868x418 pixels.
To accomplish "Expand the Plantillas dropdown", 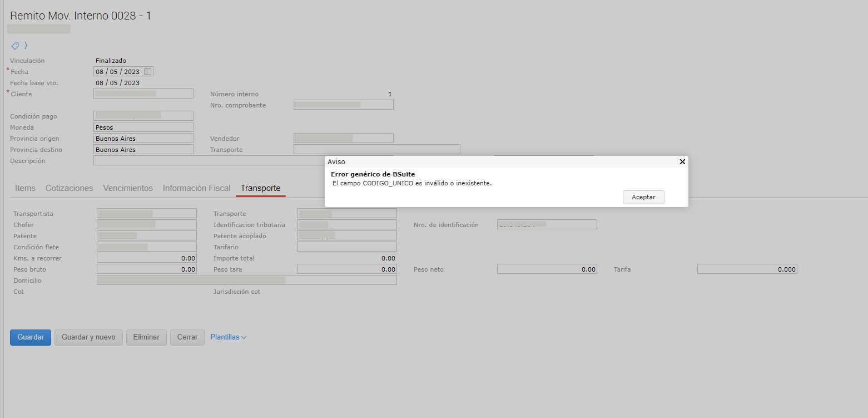I will pos(228,337).
